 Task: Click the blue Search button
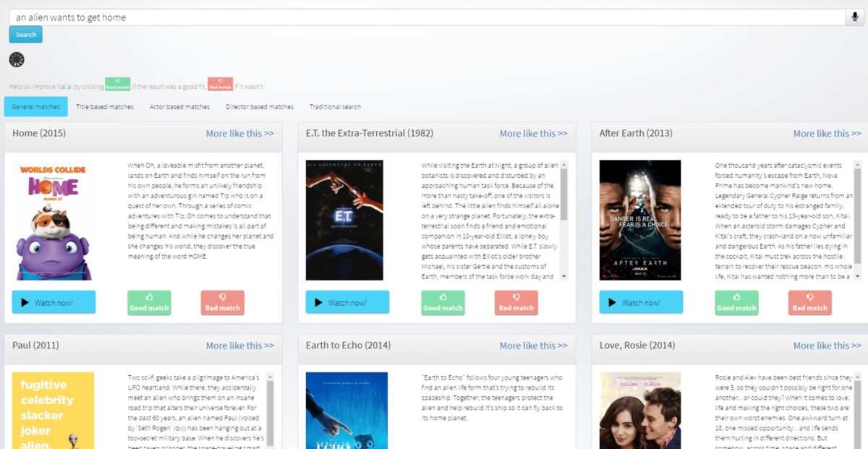coord(26,35)
